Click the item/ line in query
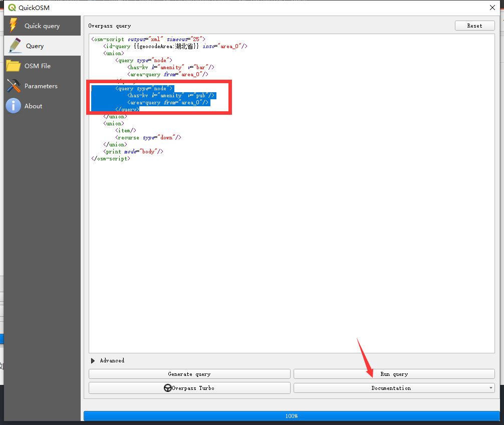504x425 pixels. (126, 130)
